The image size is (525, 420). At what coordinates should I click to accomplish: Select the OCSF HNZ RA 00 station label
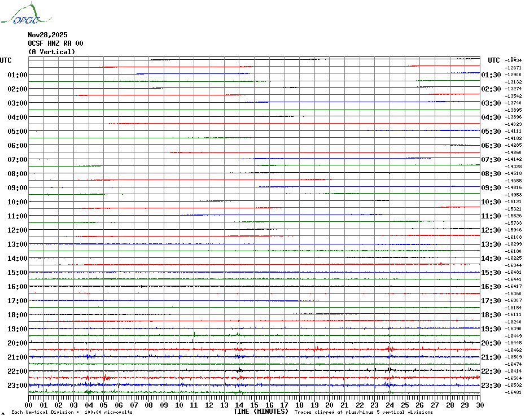coord(55,43)
